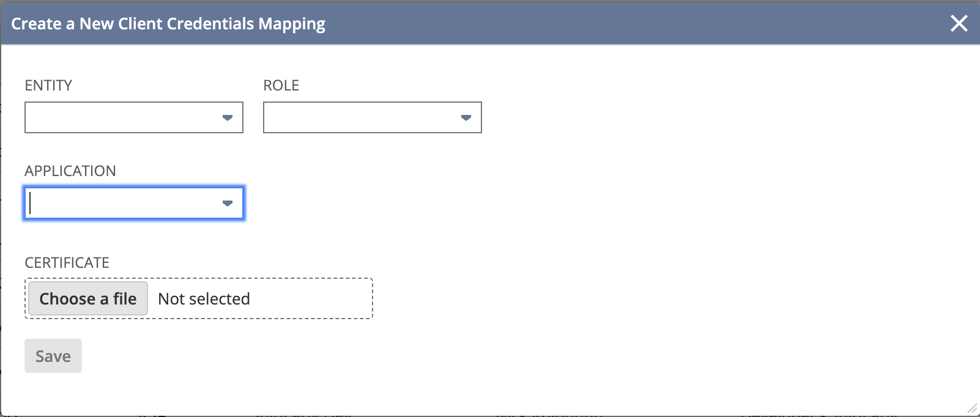Click the ENTITY field label
The image size is (980, 417).
tap(48, 85)
